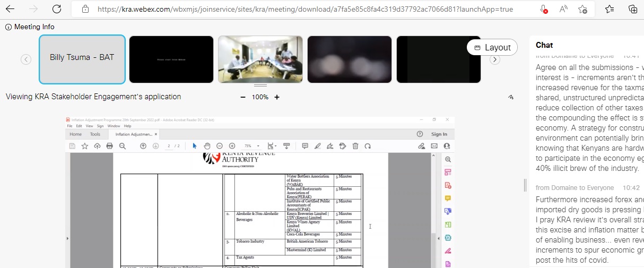Click the share link icon in Acrobat
This screenshot has width=644, height=268.
pyautogui.click(x=422, y=146)
